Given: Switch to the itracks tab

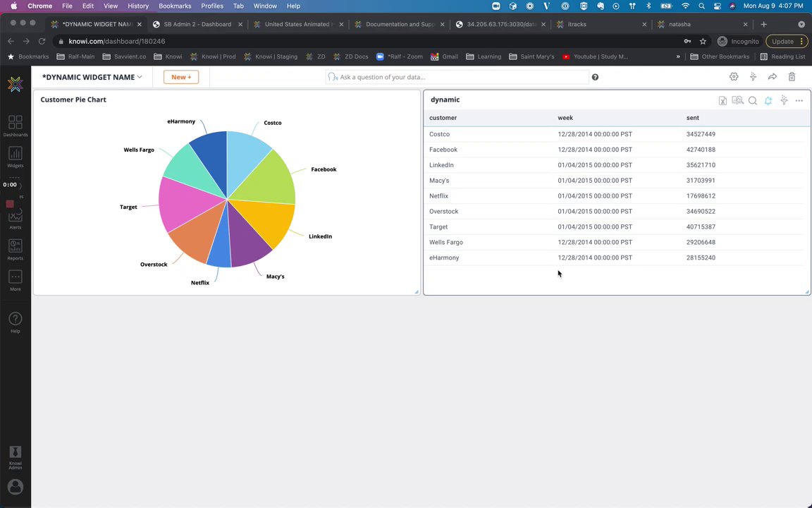Looking at the screenshot, I should pyautogui.click(x=601, y=25).
